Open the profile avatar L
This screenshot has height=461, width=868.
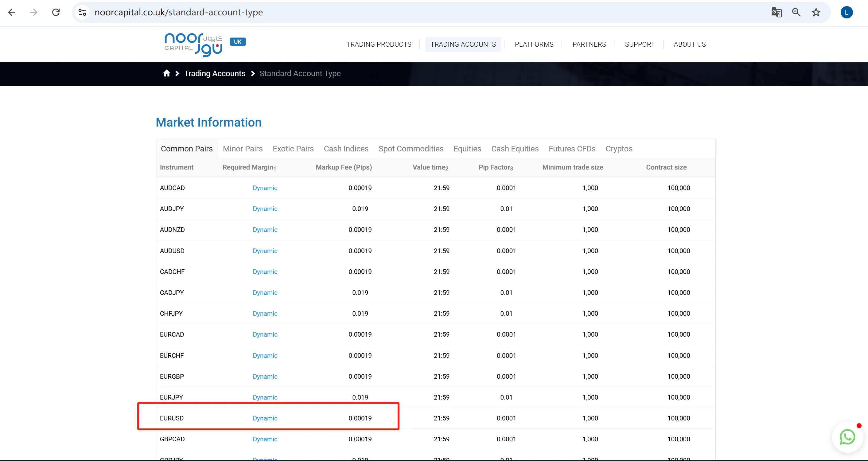847,13
